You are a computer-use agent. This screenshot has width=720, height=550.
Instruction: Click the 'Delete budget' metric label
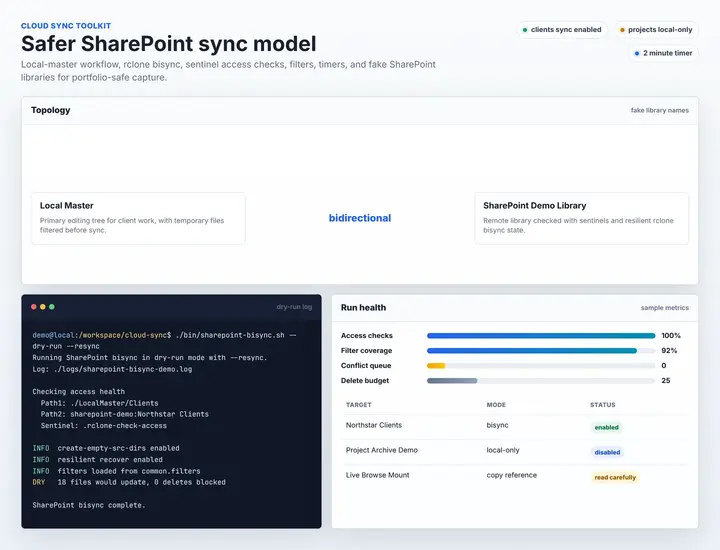[x=365, y=381]
